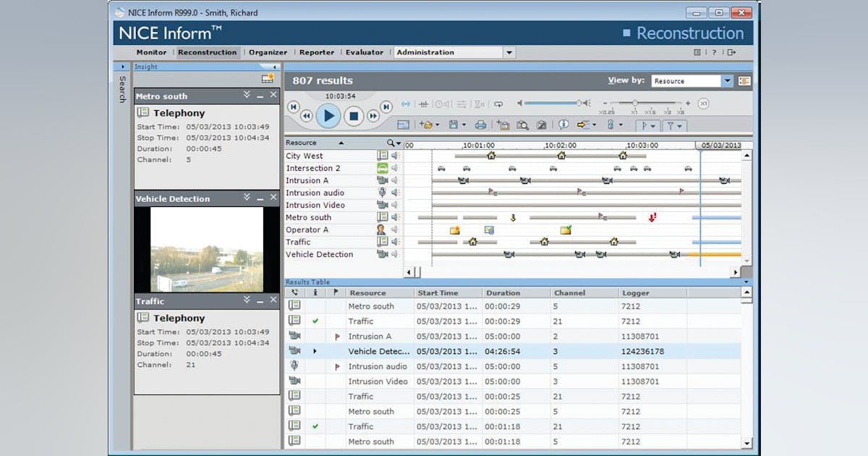
Task: Mute the City West resource audio
Action: pos(396,156)
